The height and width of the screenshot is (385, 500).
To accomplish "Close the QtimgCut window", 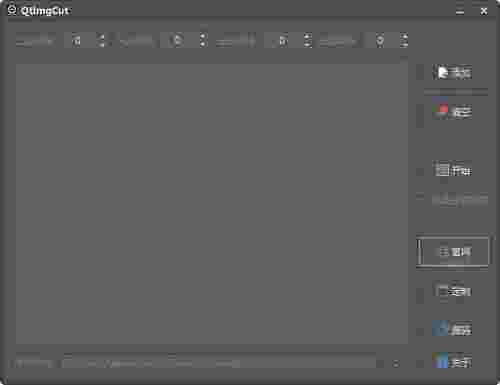I will [x=484, y=11].
